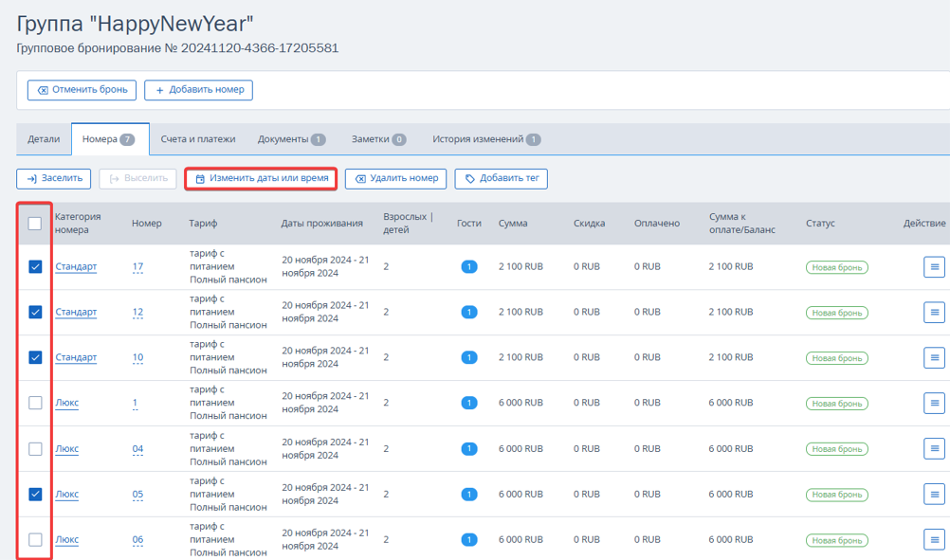Open action menu icon for Люкс room 1

pyautogui.click(x=934, y=404)
